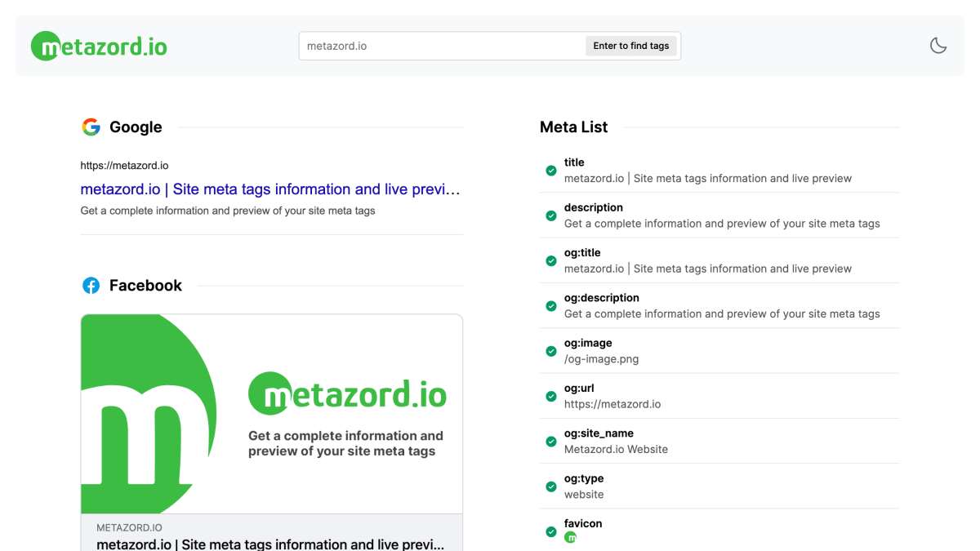
Task: Select the og:site_name label in the Meta List
Action: point(599,433)
